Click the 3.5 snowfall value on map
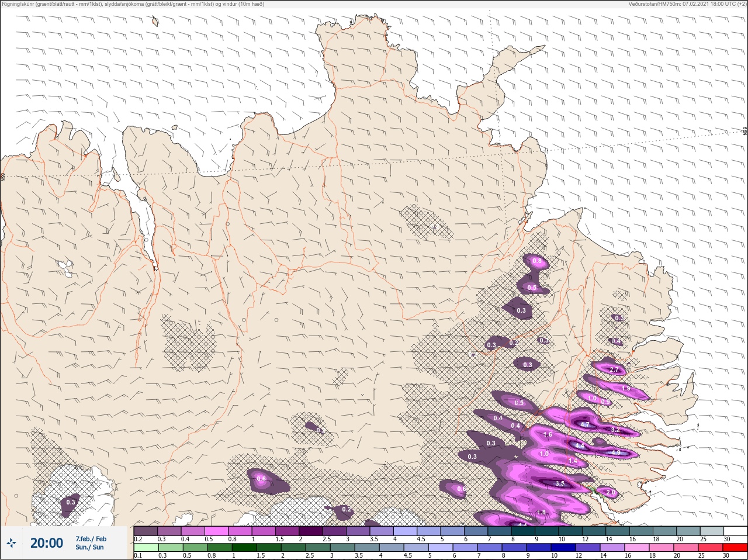Screen dimensions: 748x560 [560, 483]
